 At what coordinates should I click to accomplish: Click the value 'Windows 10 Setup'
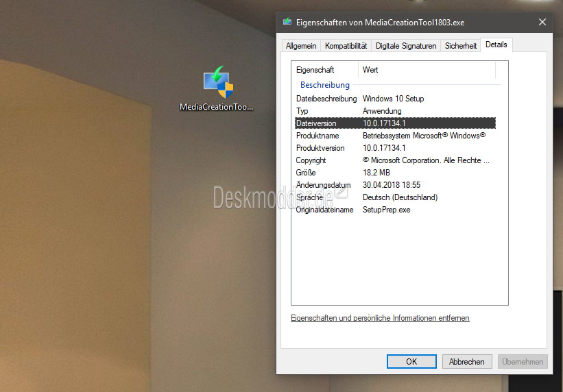click(x=393, y=99)
